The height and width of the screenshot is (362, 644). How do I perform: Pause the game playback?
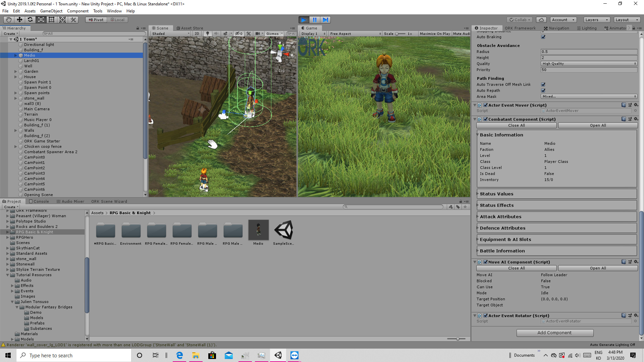[315, 20]
